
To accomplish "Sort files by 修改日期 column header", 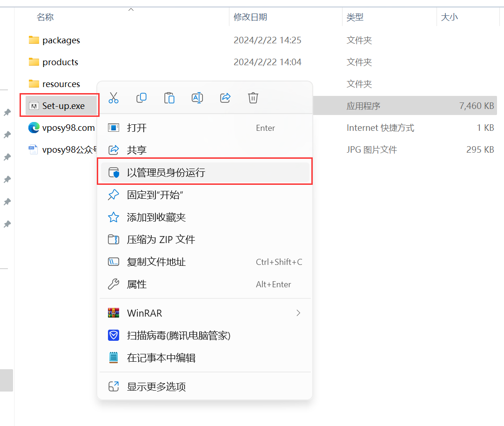I will [x=250, y=17].
